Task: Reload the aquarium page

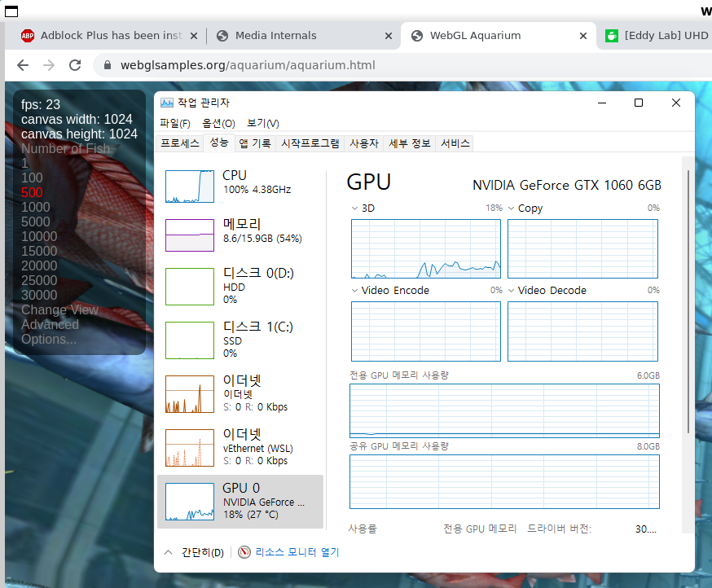Action: (75, 65)
